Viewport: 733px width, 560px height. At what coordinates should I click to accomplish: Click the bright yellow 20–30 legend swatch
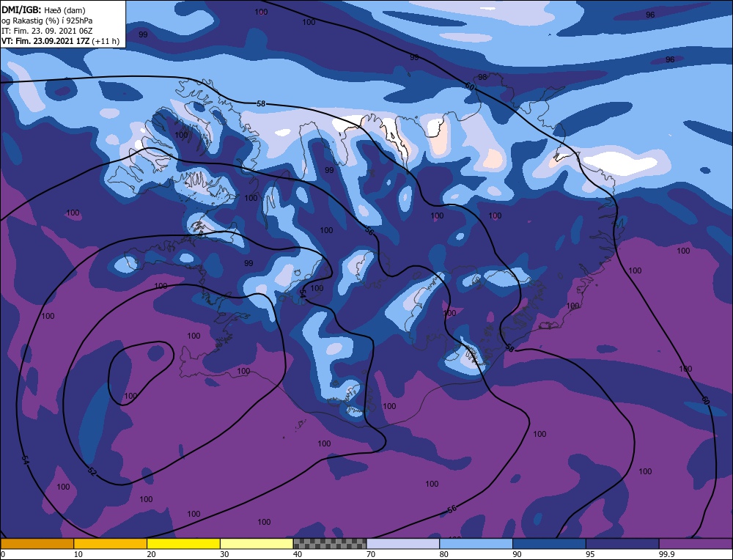183,543
